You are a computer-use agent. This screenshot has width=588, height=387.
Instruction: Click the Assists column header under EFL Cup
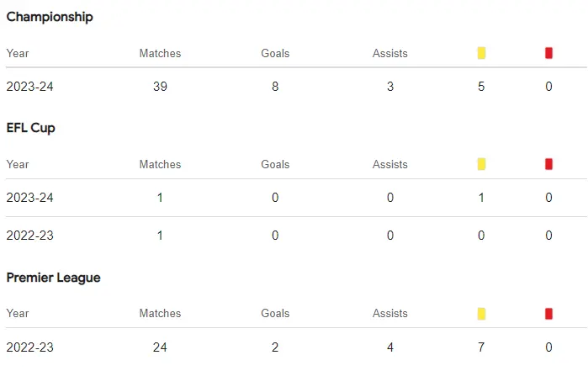(x=390, y=164)
